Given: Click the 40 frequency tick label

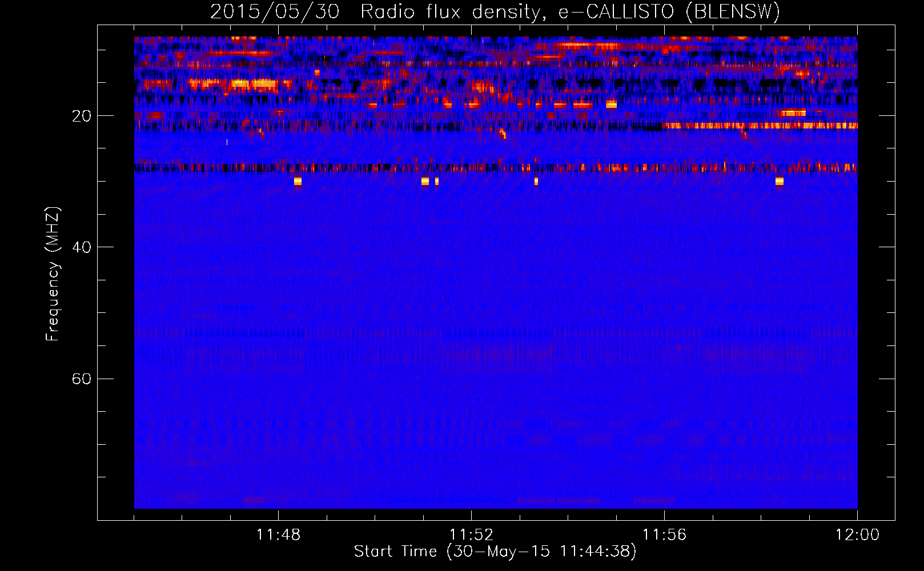Looking at the screenshot, I should click(82, 247).
